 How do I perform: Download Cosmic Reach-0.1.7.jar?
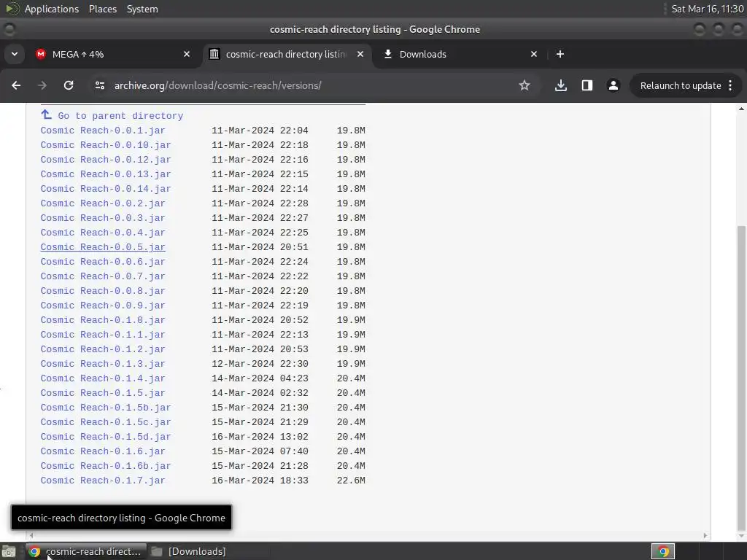102,481
